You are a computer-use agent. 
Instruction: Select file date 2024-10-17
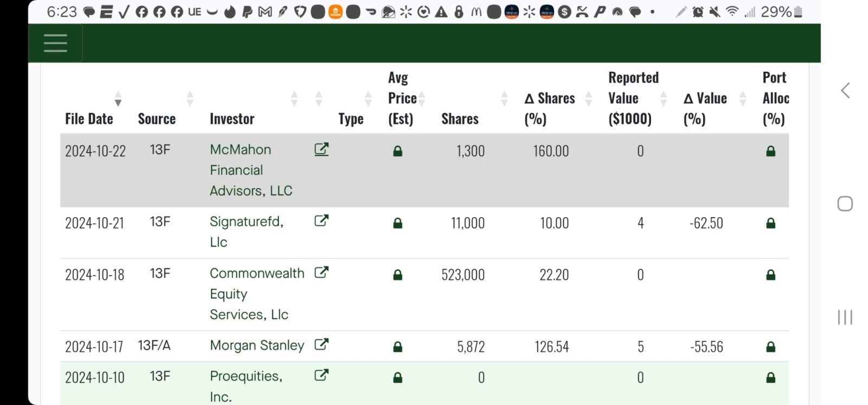point(94,346)
